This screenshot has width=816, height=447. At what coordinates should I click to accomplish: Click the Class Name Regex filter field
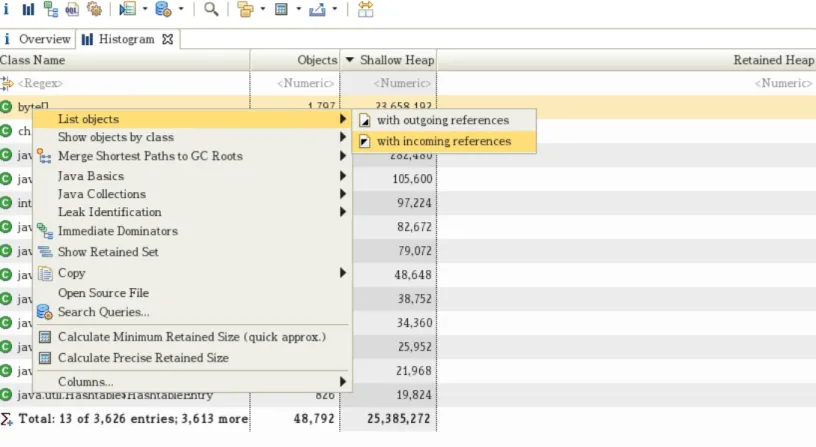125,83
